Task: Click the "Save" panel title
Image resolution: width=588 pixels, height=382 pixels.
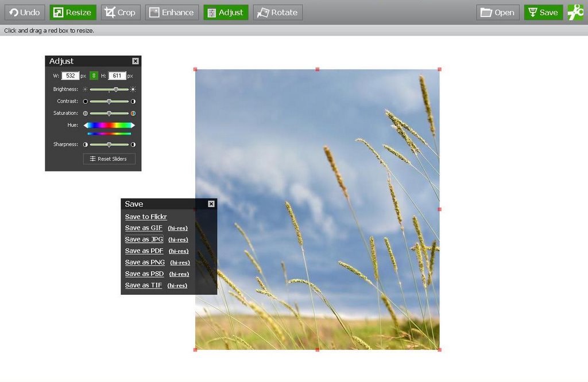Action: click(x=134, y=204)
